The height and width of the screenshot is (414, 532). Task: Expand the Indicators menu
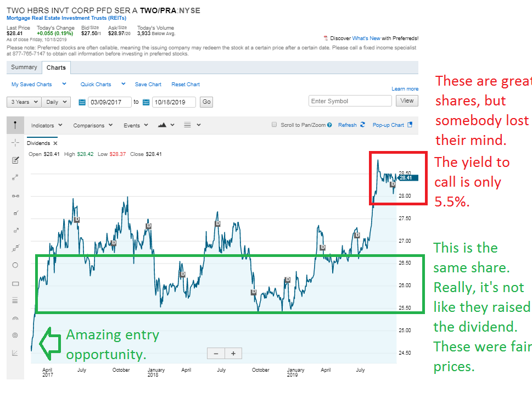click(x=47, y=125)
